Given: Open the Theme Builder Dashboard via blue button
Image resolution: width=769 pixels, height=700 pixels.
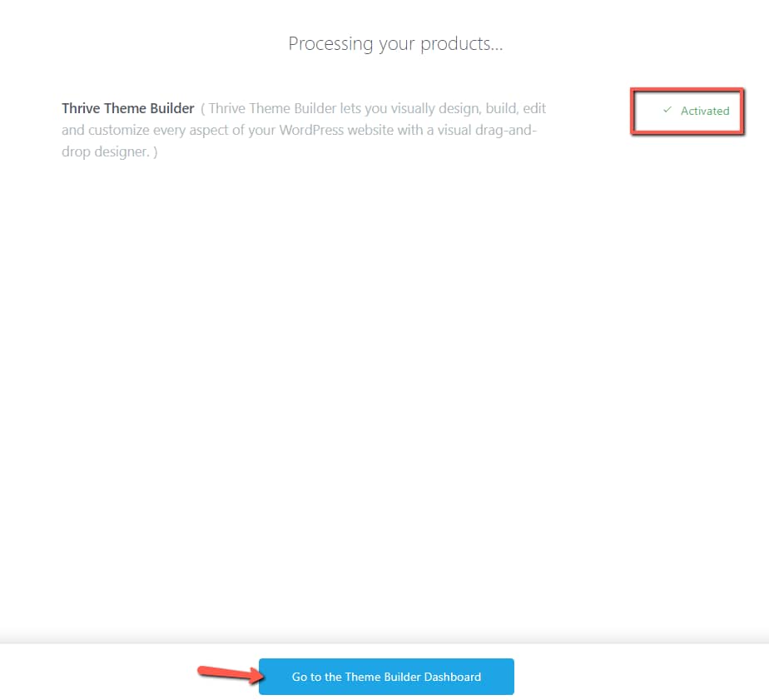Looking at the screenshot, I should [386, 677].
